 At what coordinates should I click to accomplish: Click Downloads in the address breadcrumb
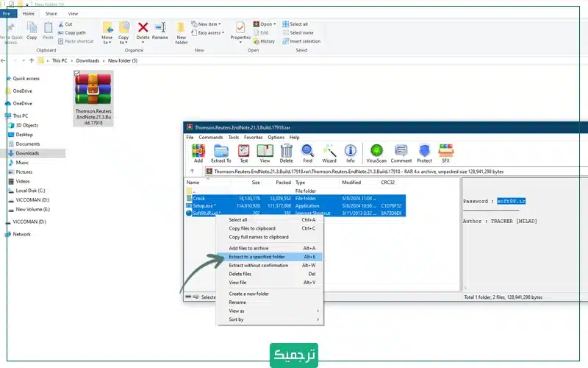pyautogui.click(x=87, y=60)
